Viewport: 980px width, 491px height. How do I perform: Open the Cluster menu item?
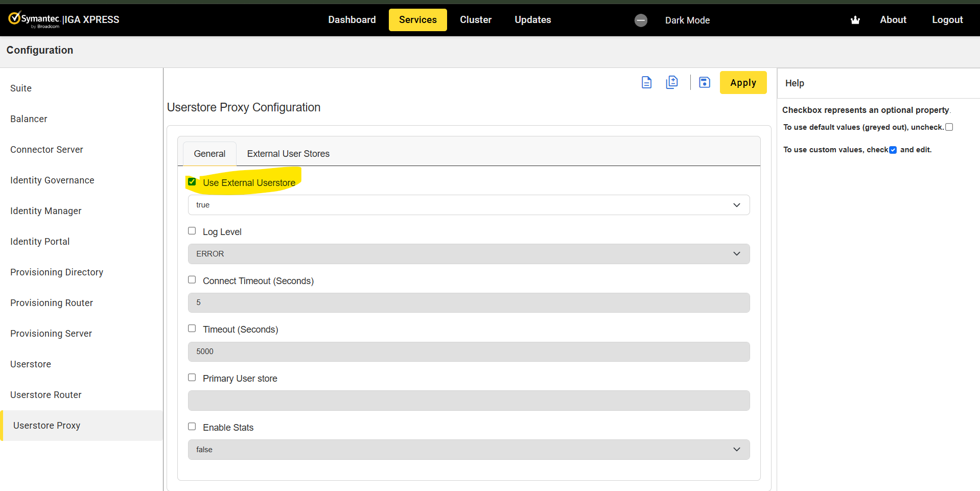[475, 20]
